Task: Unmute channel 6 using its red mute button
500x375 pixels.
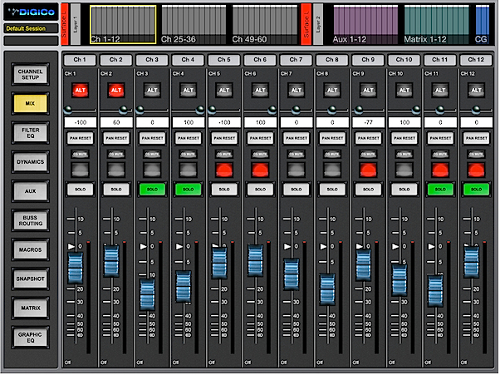Action: pos(260,170)
